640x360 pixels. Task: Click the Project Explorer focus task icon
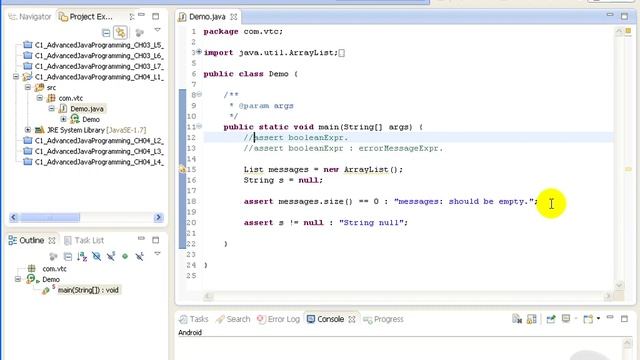pyautogui.click(x=140, y=33)
